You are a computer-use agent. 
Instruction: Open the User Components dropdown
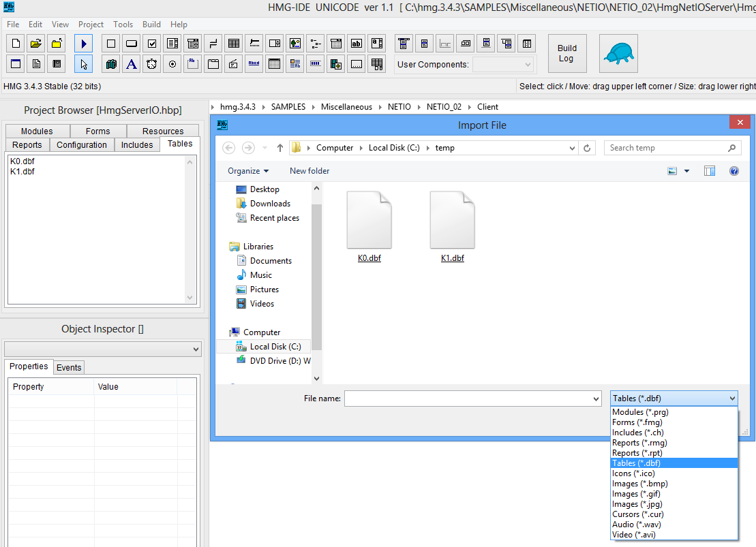tap(503, 65)
